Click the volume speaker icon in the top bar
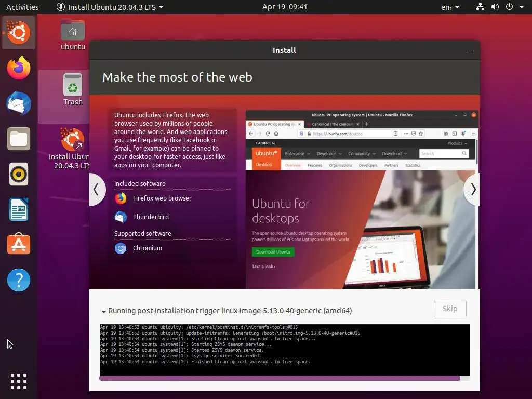532x399 pixels. [x=495, y=7]
